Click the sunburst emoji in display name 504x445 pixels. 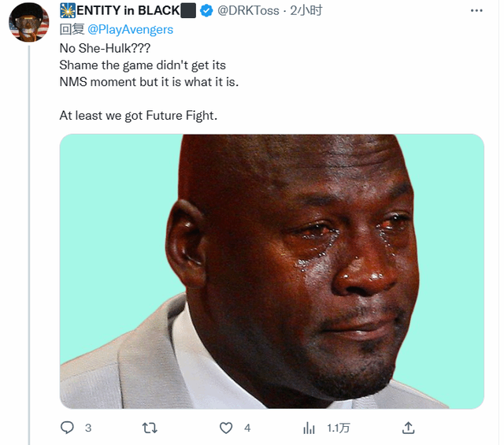click(68, 10)
